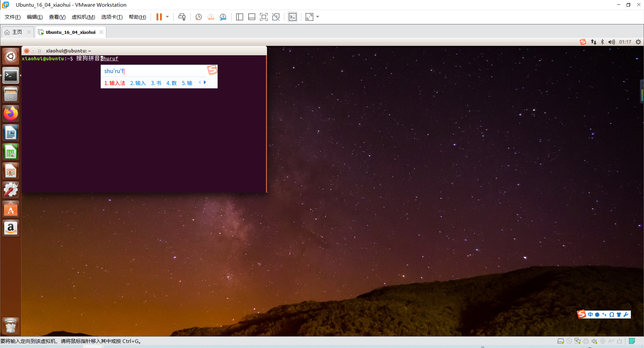Viewport: 644px width, 348px height.
Task: Click the next-page arrow in candidate list
Action: tap(205, 82)
